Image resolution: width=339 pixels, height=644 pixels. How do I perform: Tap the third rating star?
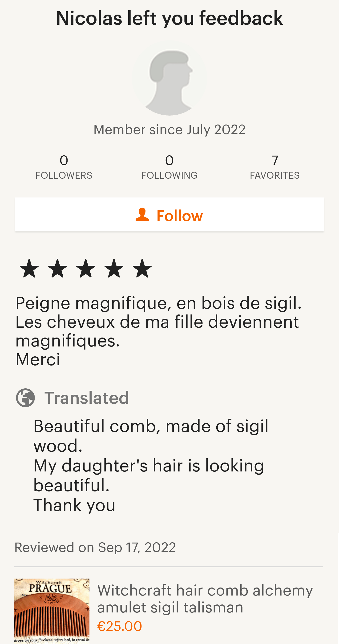tap(86, 268)
